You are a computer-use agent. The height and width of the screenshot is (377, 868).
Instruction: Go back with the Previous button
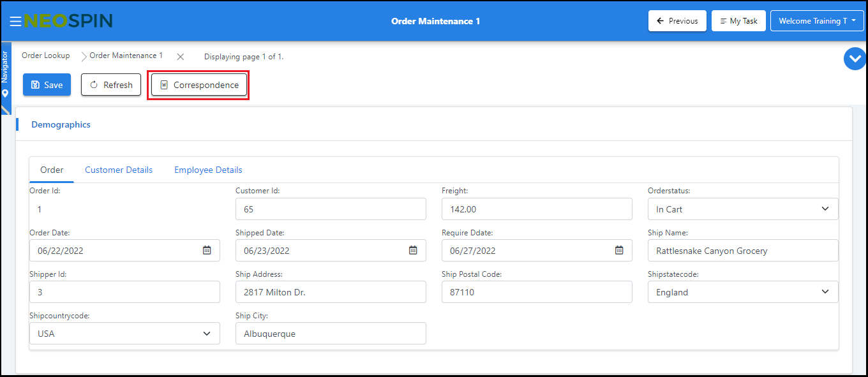pyautogui.click(x=677, y=21)
